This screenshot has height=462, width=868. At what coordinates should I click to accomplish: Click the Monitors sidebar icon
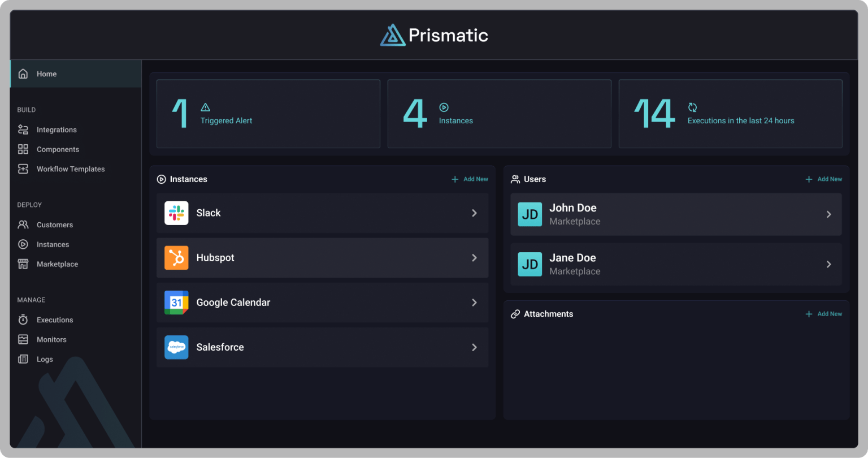pyautogui.click(x=23, y=339)
